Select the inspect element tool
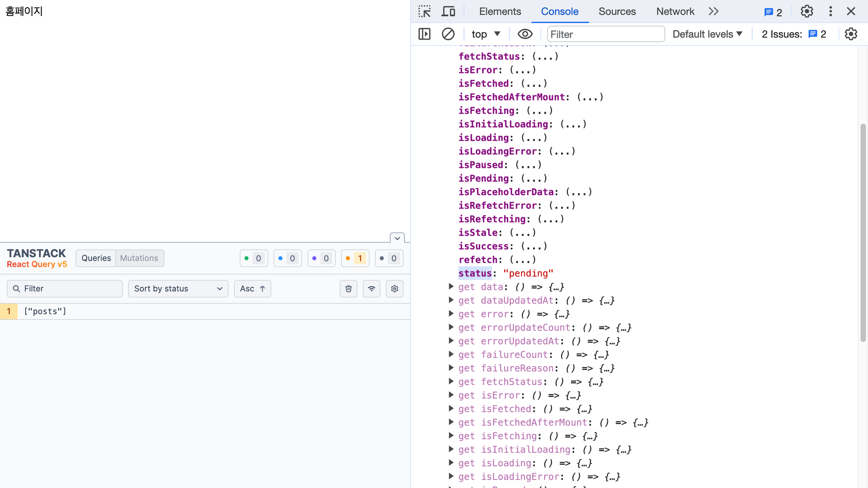Viewport: 868px width, 488px height. pyautogui.click(x=424, y=11)
